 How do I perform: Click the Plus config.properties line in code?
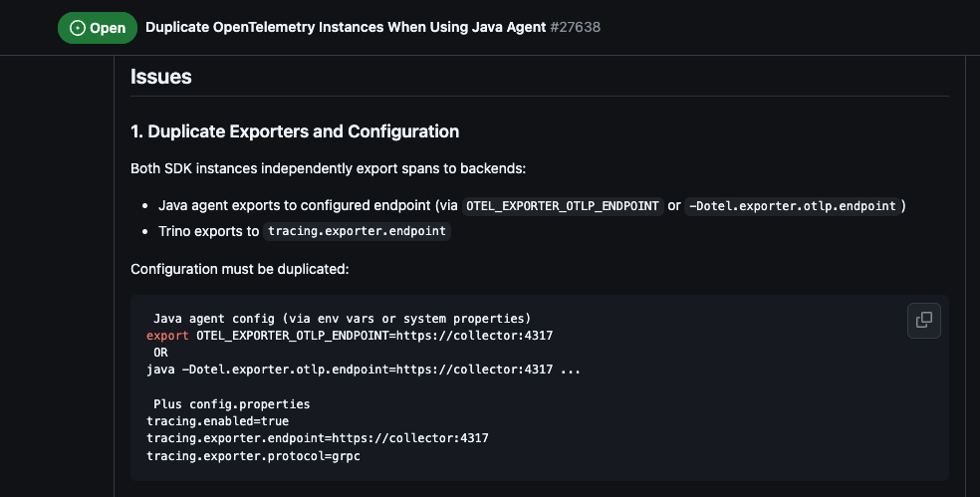[x=231, y=404]
